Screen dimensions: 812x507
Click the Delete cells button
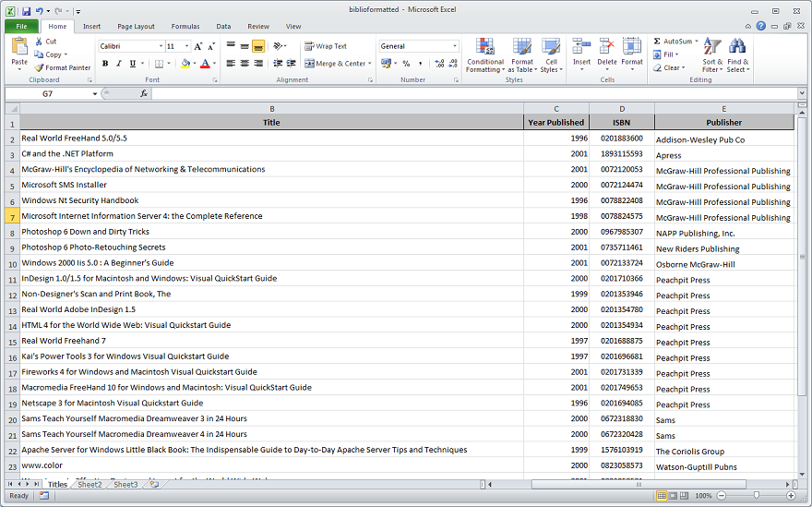[x=607, y=55]
